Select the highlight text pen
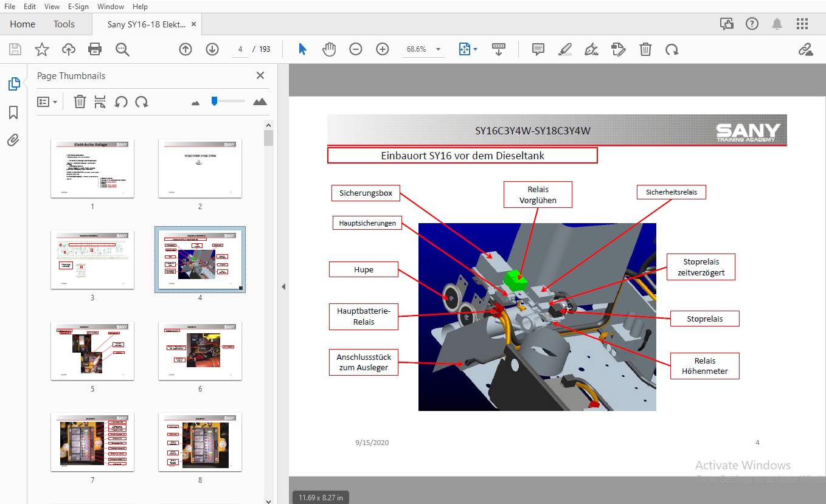 click(x=565, y=49)
